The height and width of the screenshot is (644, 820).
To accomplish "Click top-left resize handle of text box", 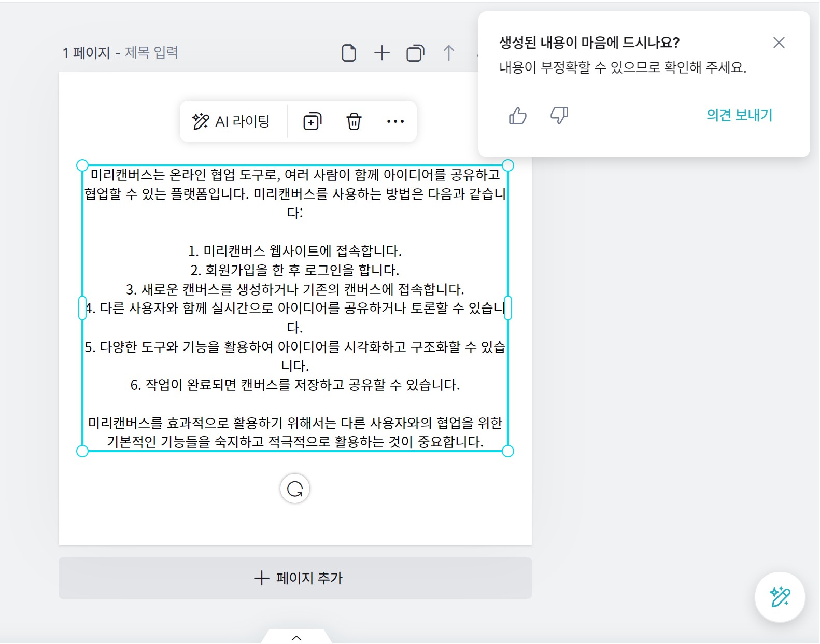I will 82,165.
